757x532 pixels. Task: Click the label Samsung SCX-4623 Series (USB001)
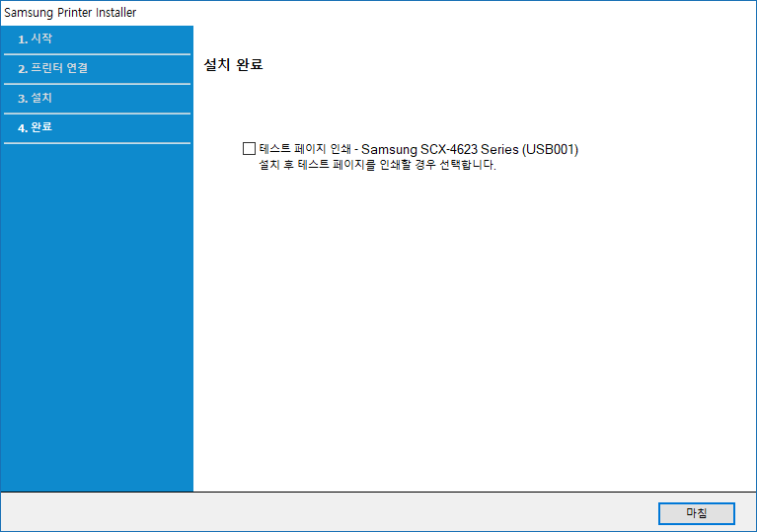(x=470, y=149)
